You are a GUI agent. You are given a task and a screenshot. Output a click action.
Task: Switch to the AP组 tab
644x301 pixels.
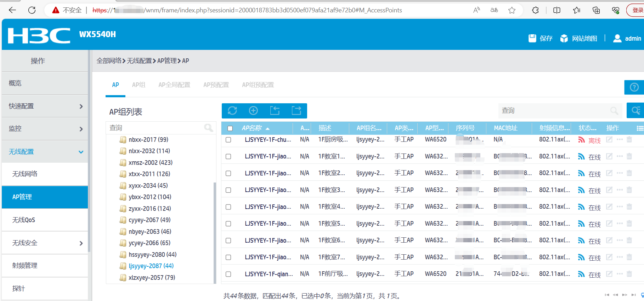click(139, 85)
